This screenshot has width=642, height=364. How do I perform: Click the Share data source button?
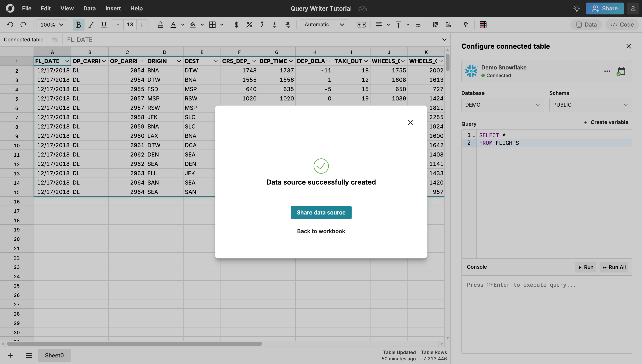tap(321, 213)
